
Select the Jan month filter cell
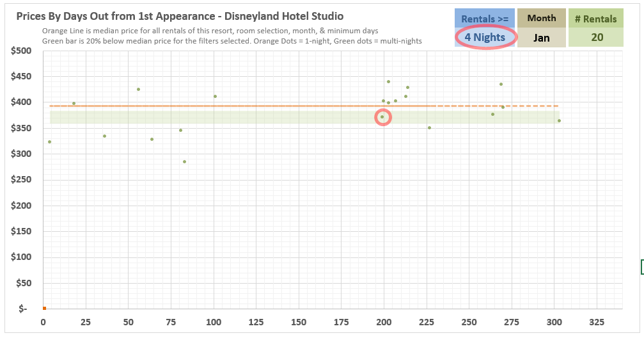click(541, 37)
